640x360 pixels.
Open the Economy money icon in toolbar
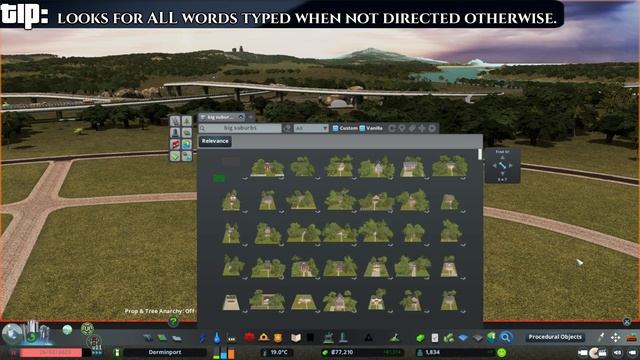coord(420,338)
